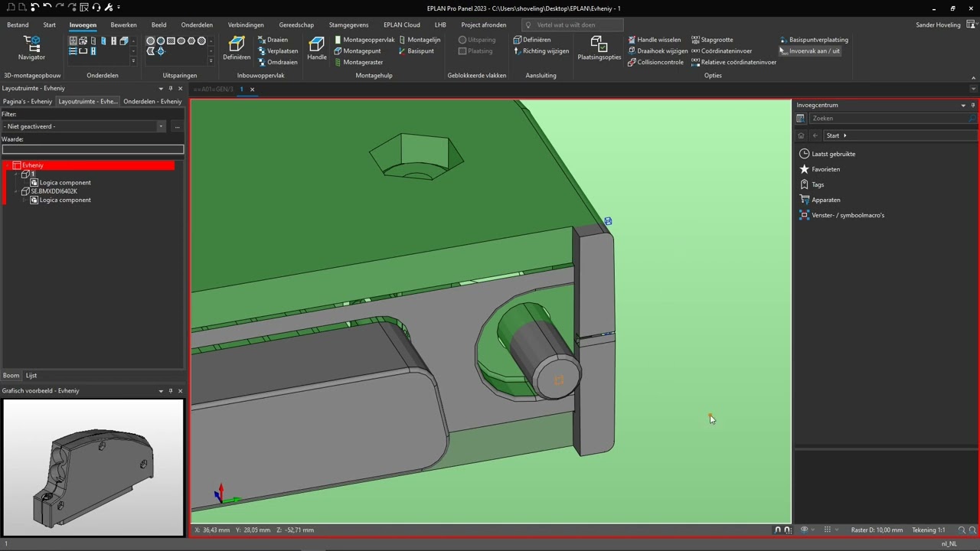Toggle Collisioncontrole

tap(655, 63)
